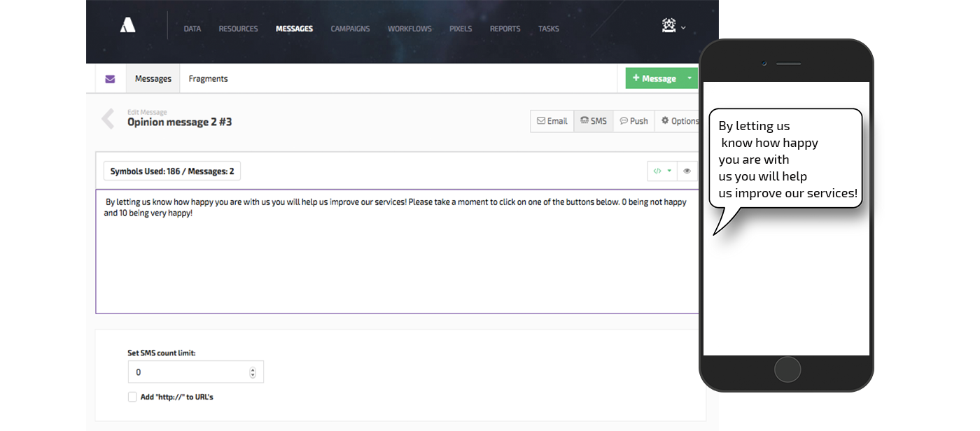Expand the Message button dropdown arrow
The width and height of the screenshot is (980, 431).
(689, 78)
